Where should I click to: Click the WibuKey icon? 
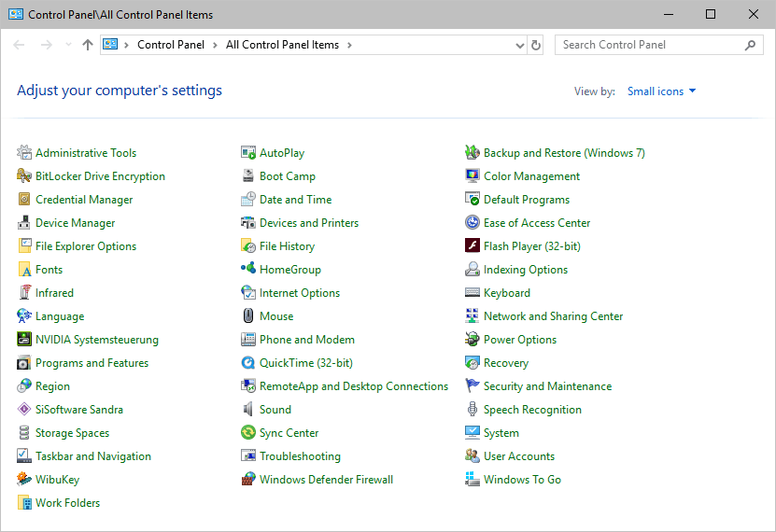point(24,479)
